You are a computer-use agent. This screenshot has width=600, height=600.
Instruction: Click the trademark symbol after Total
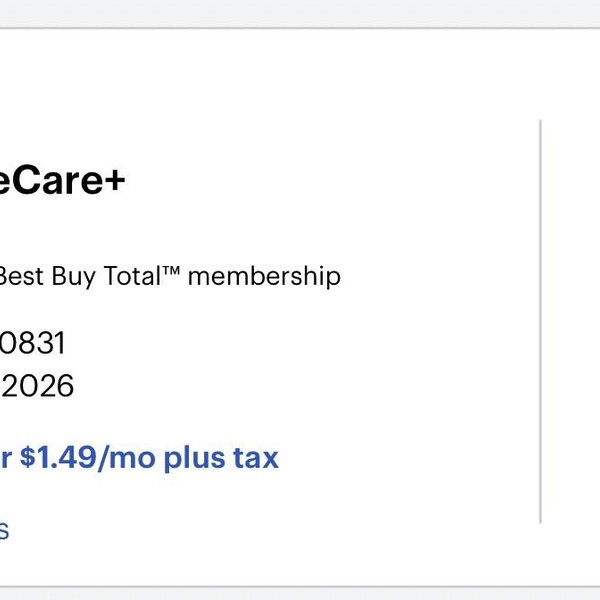click(168, 272)
